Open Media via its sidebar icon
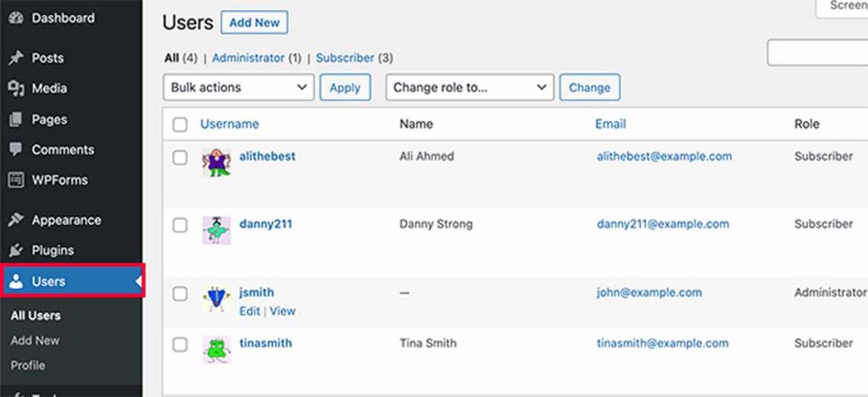 [x=15, y=88]
